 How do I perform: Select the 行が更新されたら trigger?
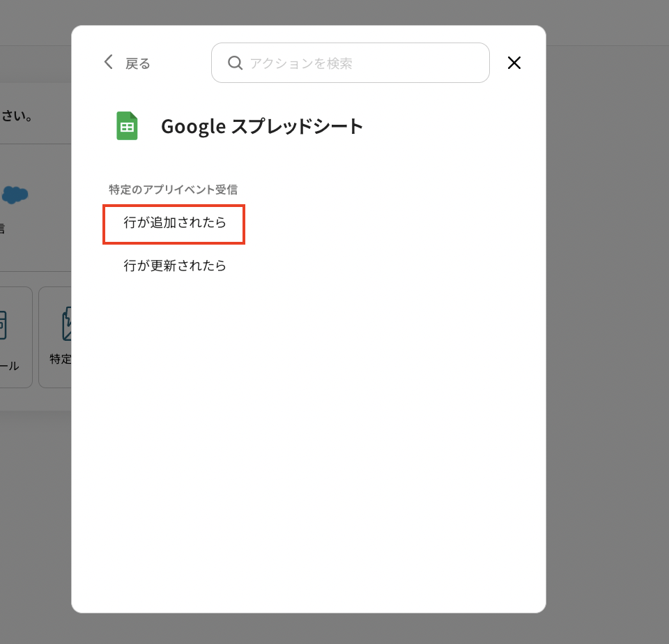tap(174, 266)
